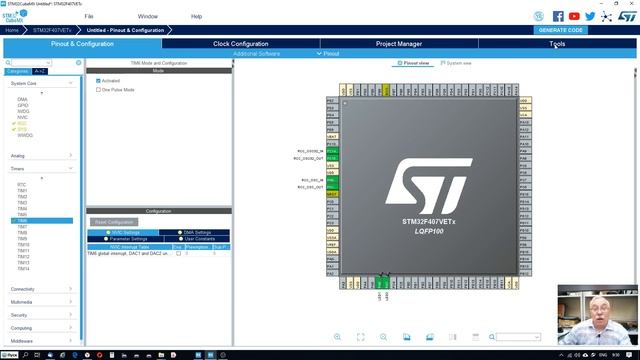Image resolution: width=640 pixels, height=360 pixels.
Task: Enable the TIM6 global interrupt checkbox
Action: pyautogui.click(x=178, y=253)
